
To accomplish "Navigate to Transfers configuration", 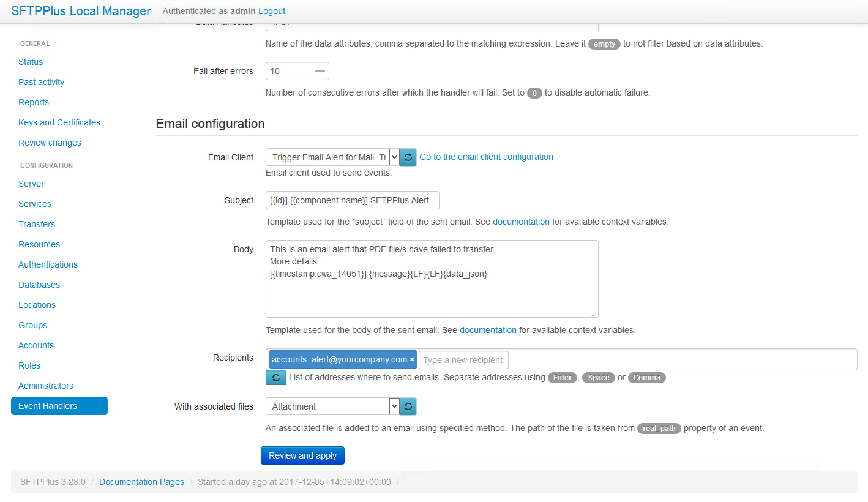I will click(36, 224).
